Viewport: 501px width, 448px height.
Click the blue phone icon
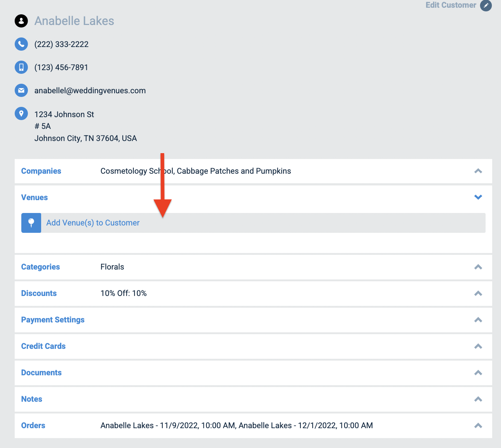(21, 44)
